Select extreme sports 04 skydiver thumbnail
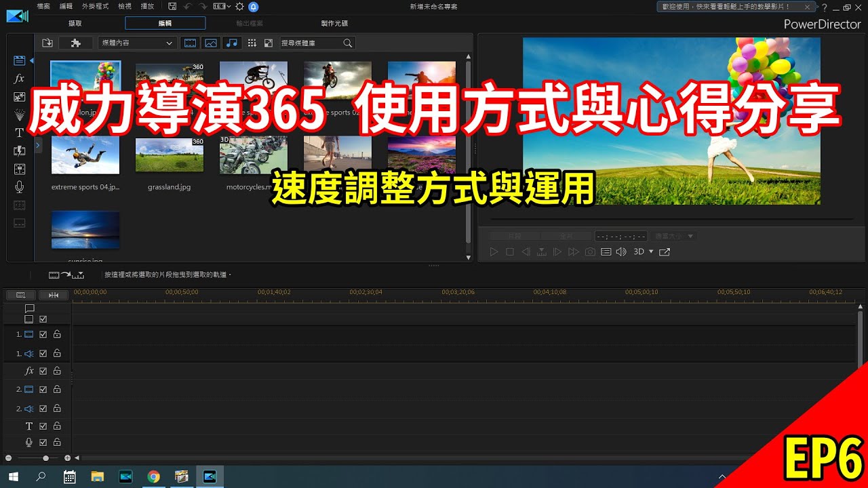 pyautogui.click(x=85, y=155)
